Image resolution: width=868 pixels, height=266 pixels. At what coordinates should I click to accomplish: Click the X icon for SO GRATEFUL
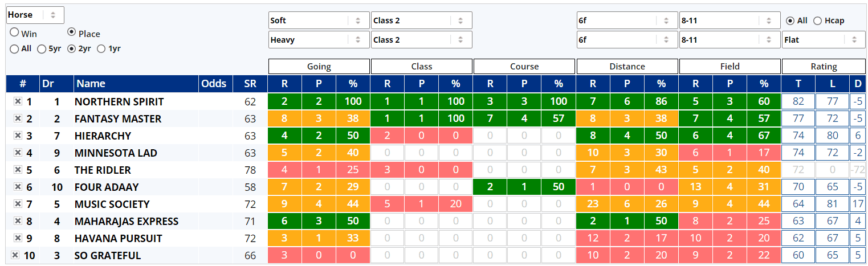[x=15, y=255]
